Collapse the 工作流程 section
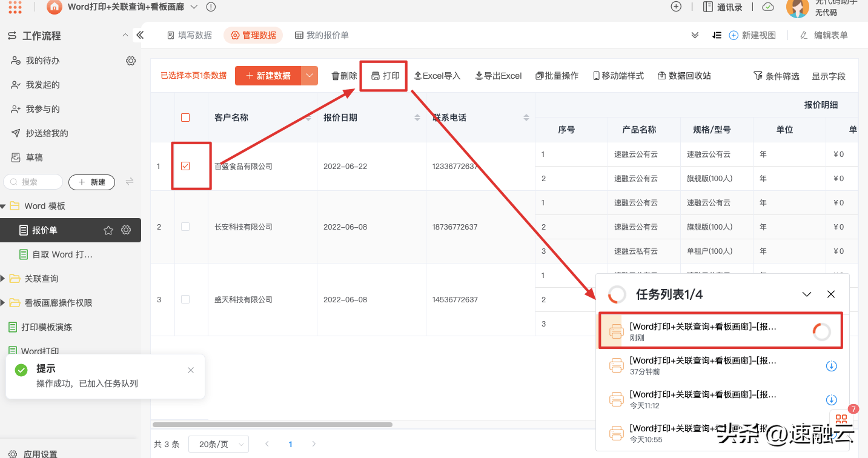868x458 pixels. coord(125,35)
